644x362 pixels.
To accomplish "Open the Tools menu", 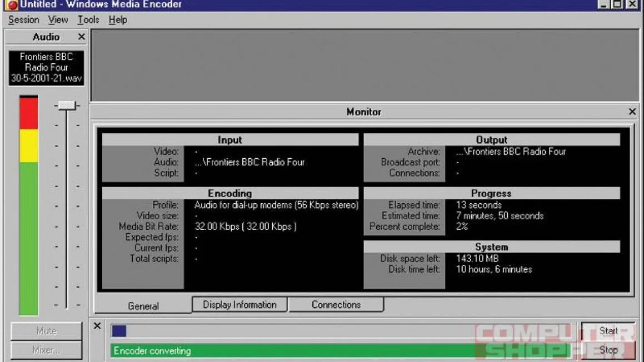I will (88, 20).
